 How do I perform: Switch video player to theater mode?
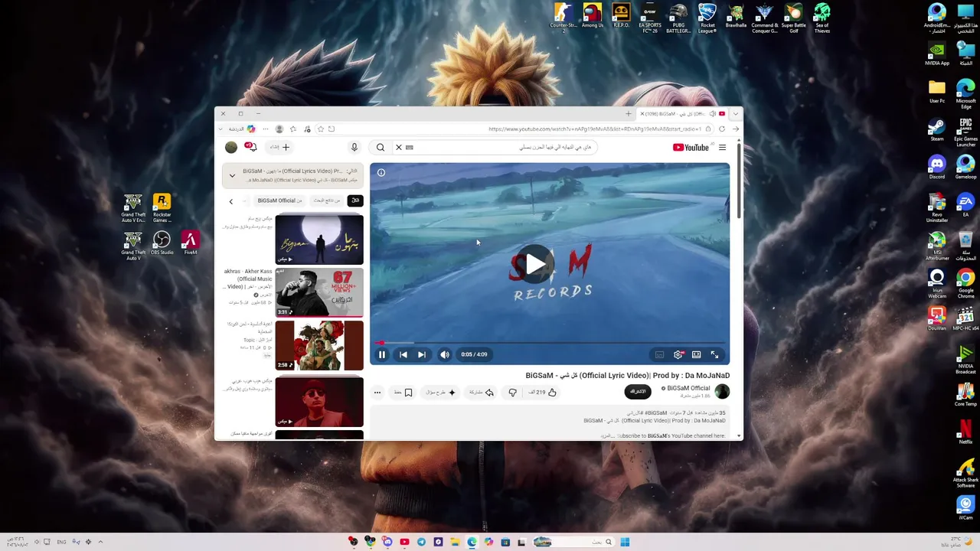point(697,354)
